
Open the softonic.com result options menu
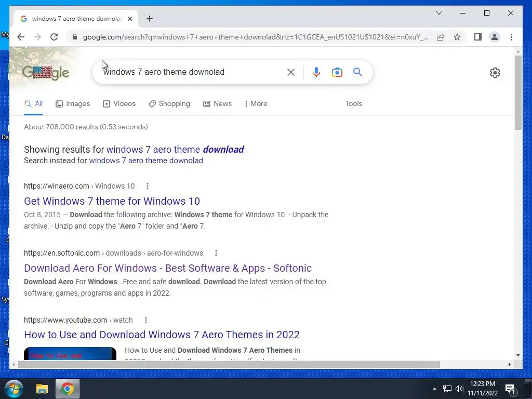pyautogui.click(x=216, y=253)
